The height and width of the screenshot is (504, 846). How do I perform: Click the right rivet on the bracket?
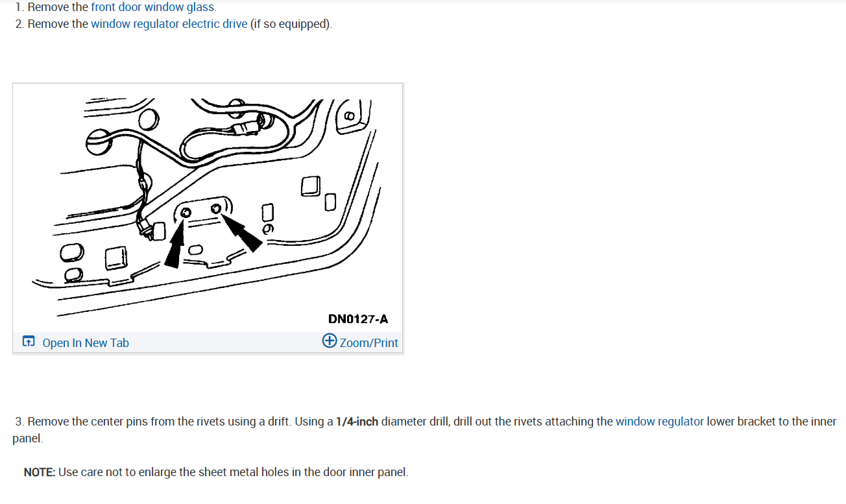[x=216, y=208]
